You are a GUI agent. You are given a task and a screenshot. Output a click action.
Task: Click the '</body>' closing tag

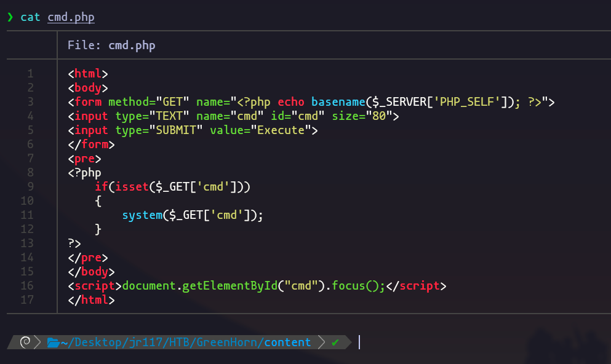coord(91,272)
